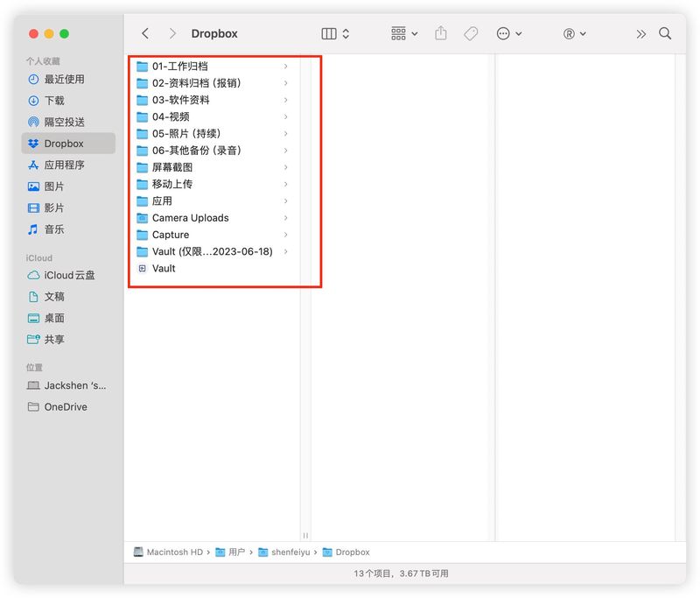Click shenfeiyu in the path bar

(284, 552)
